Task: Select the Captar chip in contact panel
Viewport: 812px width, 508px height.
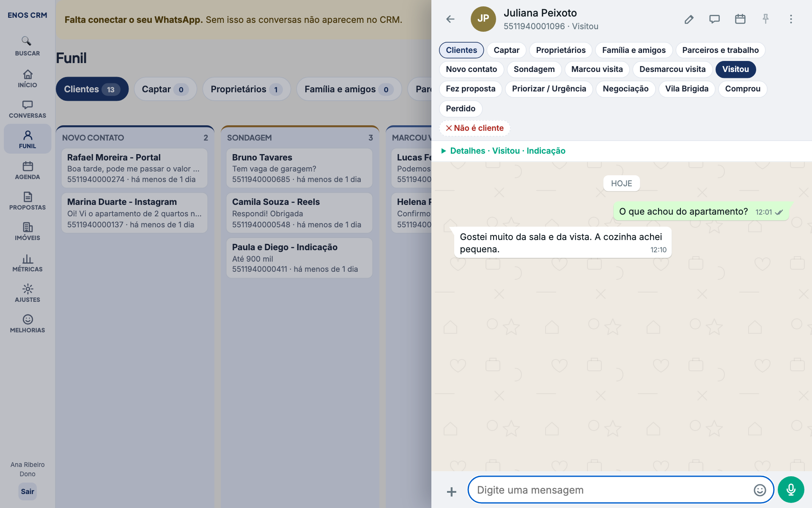Action: point(506,50)
